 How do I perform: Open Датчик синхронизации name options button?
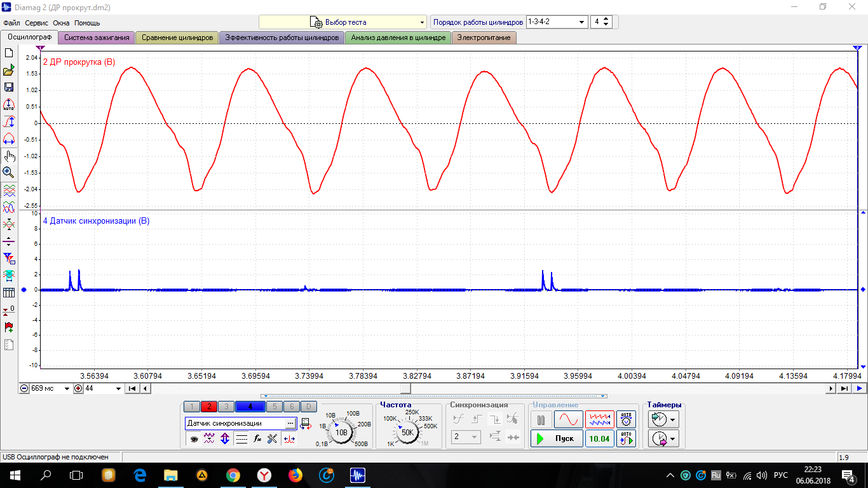[x=290, y=423]
